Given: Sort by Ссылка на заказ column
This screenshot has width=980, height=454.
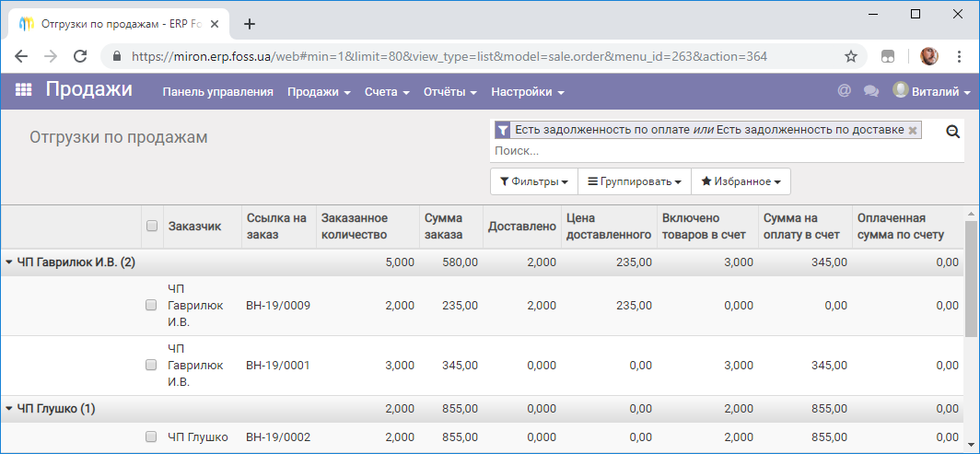Looking at the screenshot, I should [279, 226].
